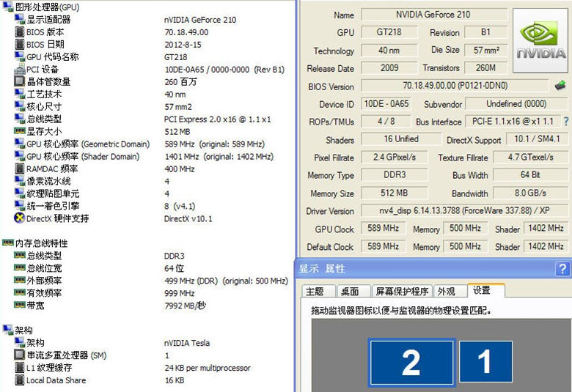Click the value PCI Express 2.0 x16 @ 1.1 x1
The height and width of the screenshot is (392, 572).
tap(217, 119)
